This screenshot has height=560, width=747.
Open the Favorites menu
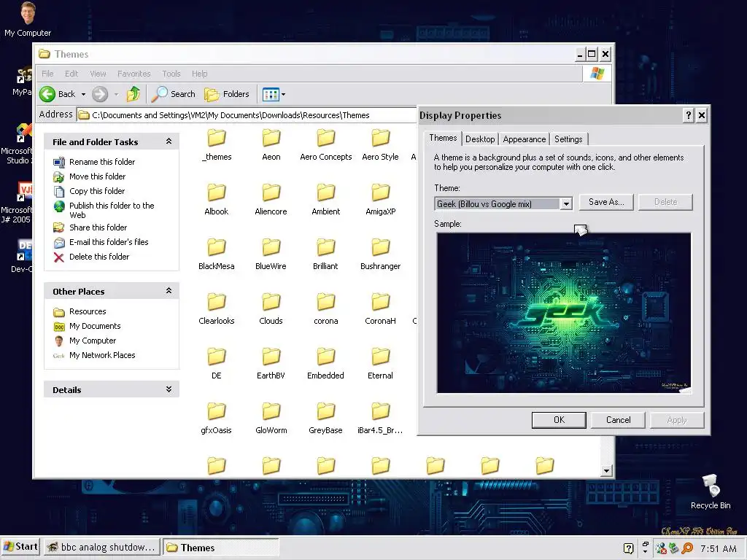pos(134,74)
